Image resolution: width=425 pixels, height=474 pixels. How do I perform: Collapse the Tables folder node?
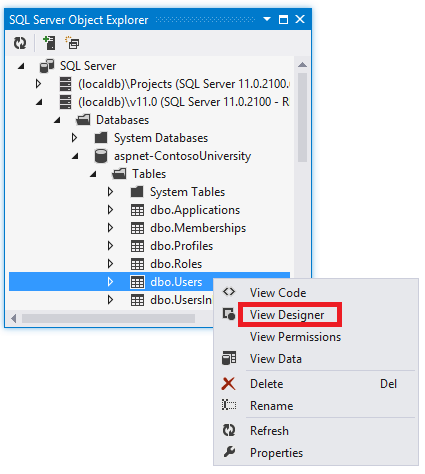[x=93, y=174]
